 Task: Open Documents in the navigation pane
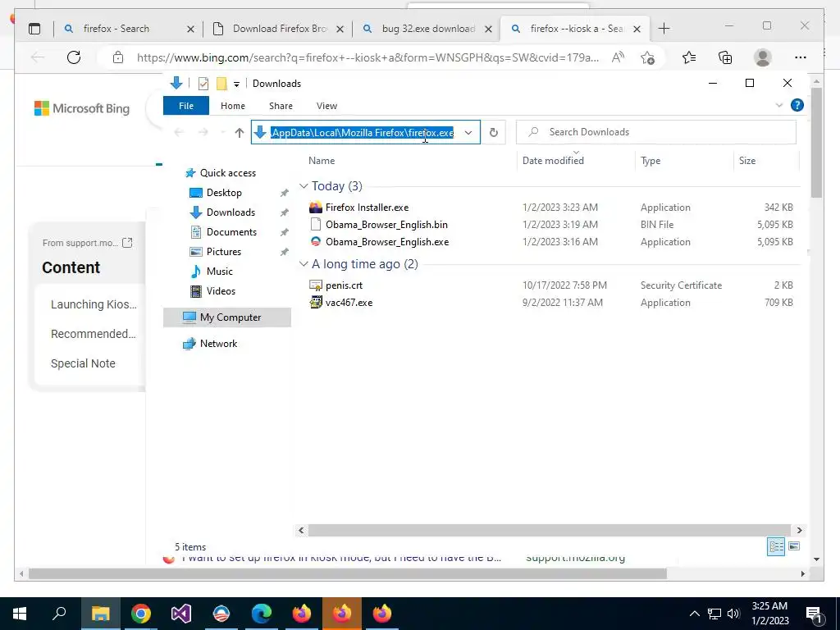pyautogui.click(x=231, y=232)
